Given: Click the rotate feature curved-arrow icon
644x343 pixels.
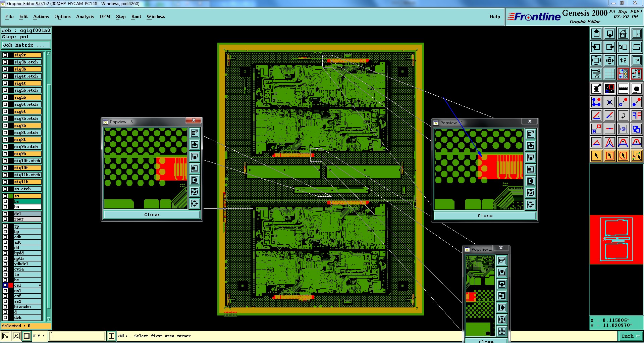Looking at the screenshot, I should [623, 115].
